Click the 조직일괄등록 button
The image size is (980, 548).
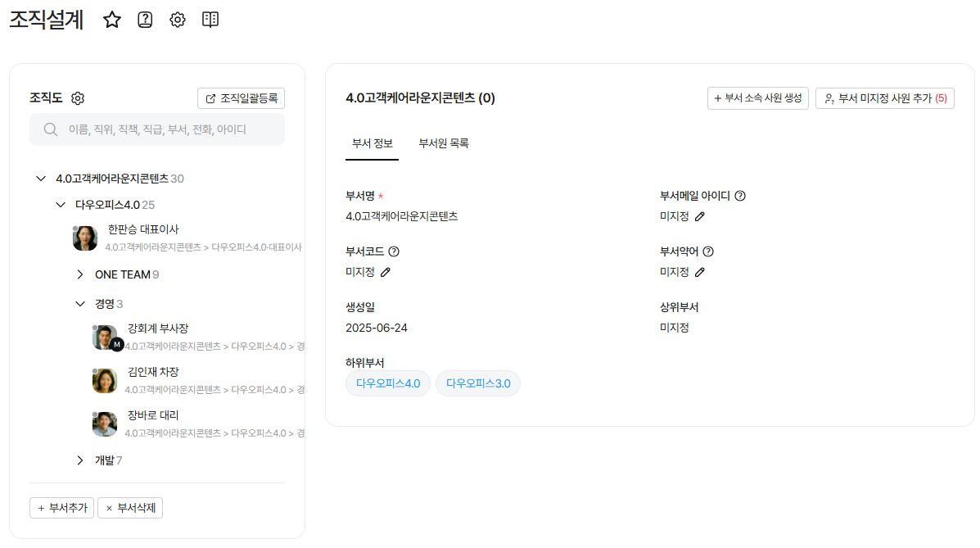241,98
